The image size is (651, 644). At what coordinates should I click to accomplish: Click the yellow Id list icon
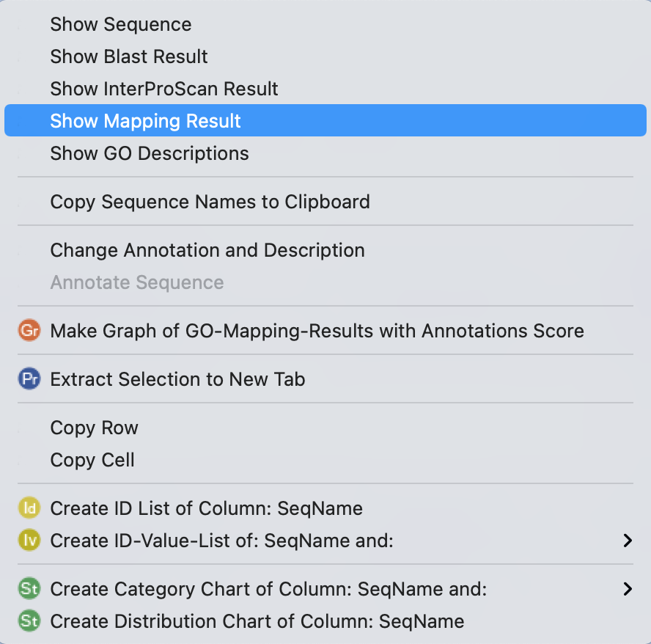point(30,508)
